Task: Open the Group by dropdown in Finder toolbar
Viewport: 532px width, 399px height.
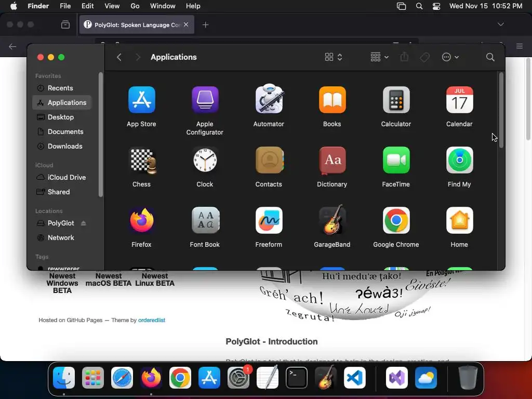Action: (379, 57)
